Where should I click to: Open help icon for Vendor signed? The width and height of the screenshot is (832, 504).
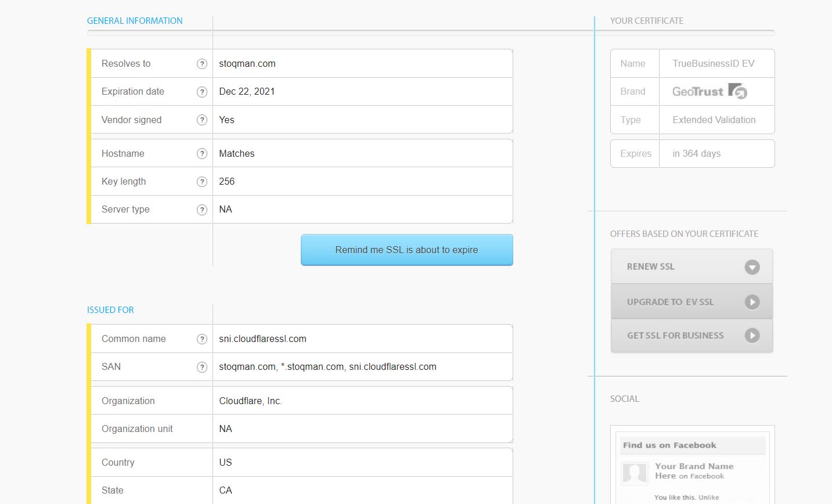click(201, 120)
